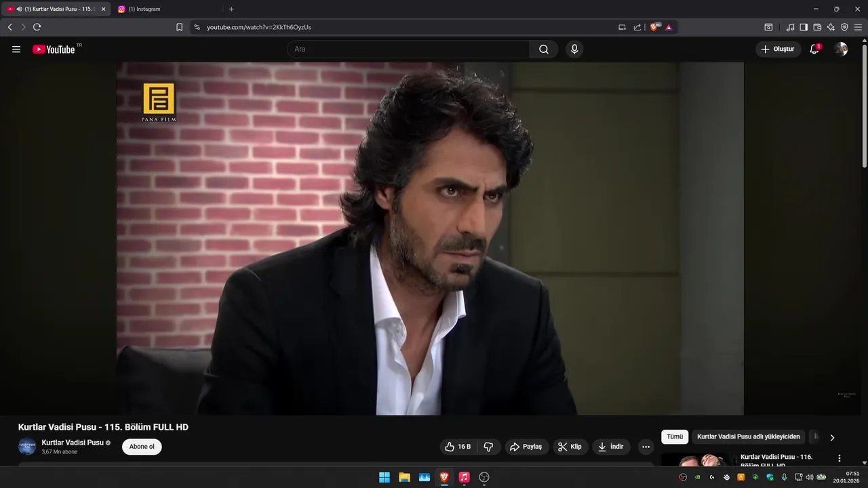Open Brave Shields lion icon

tap(654, 27)
